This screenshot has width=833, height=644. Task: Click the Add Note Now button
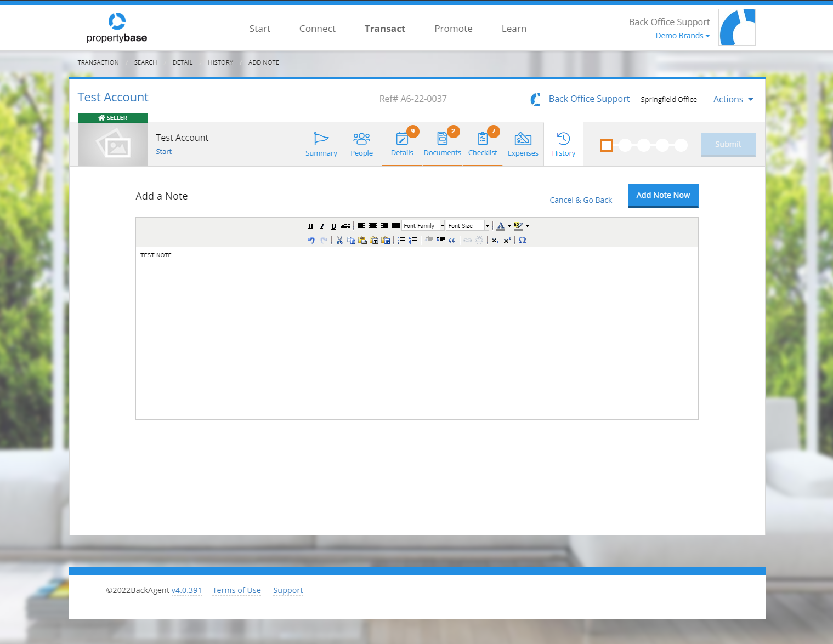662,195
